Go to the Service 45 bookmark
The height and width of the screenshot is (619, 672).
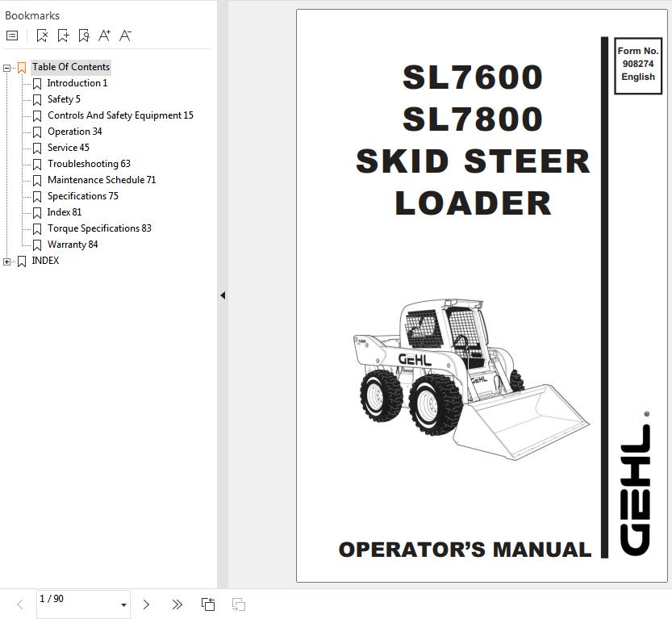click(x=68, y=148)
